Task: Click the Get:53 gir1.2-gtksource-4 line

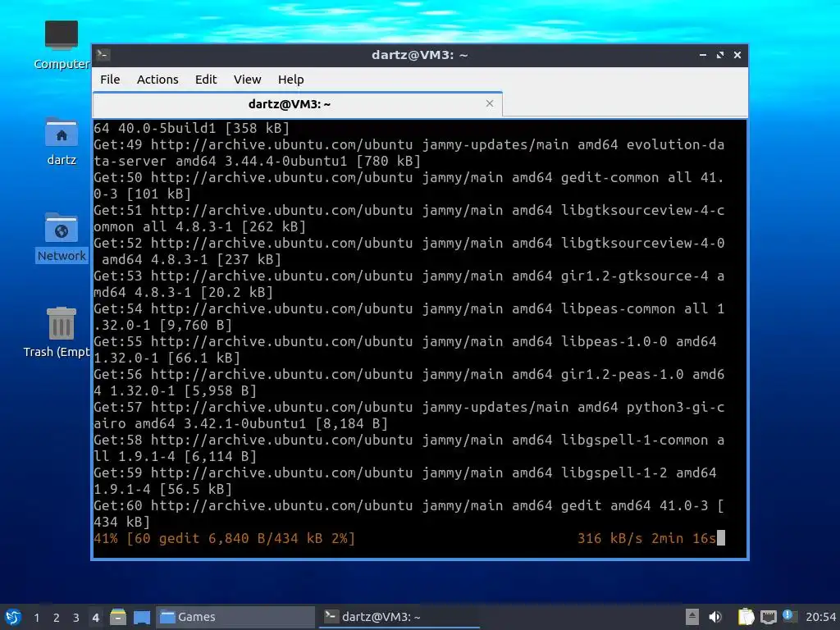Action: coord(409,284)
